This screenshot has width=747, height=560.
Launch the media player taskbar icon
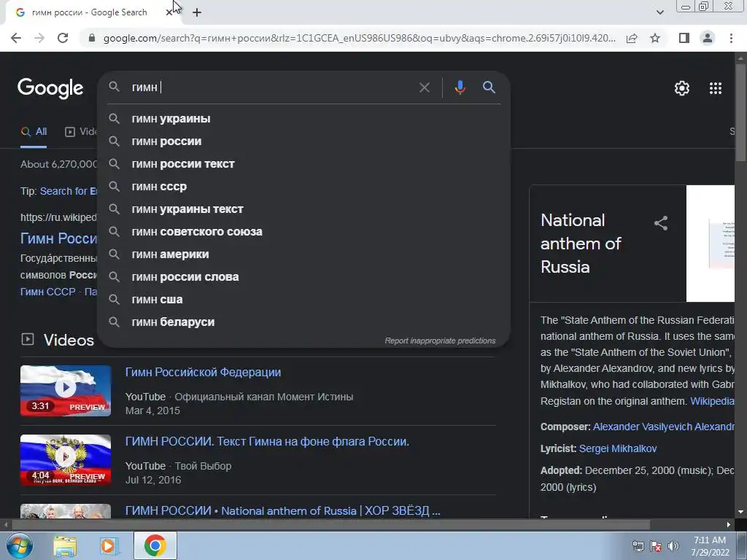tap(109, 546)
